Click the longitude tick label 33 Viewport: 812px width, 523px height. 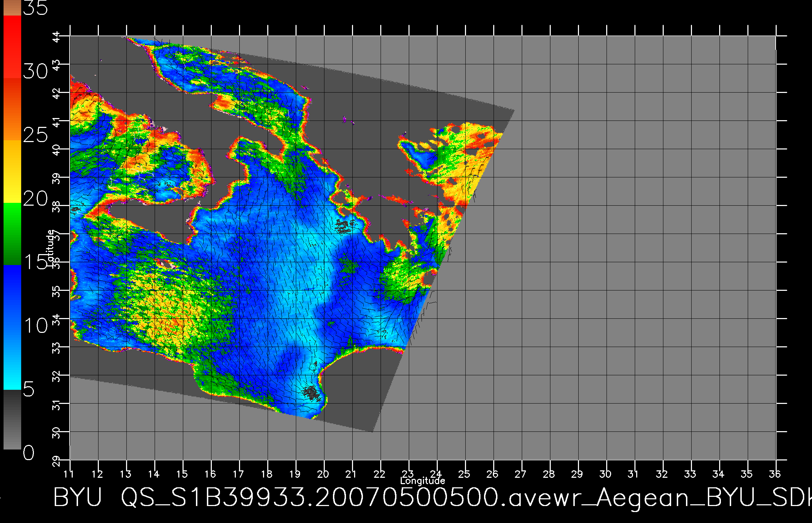tap(690, 474)
